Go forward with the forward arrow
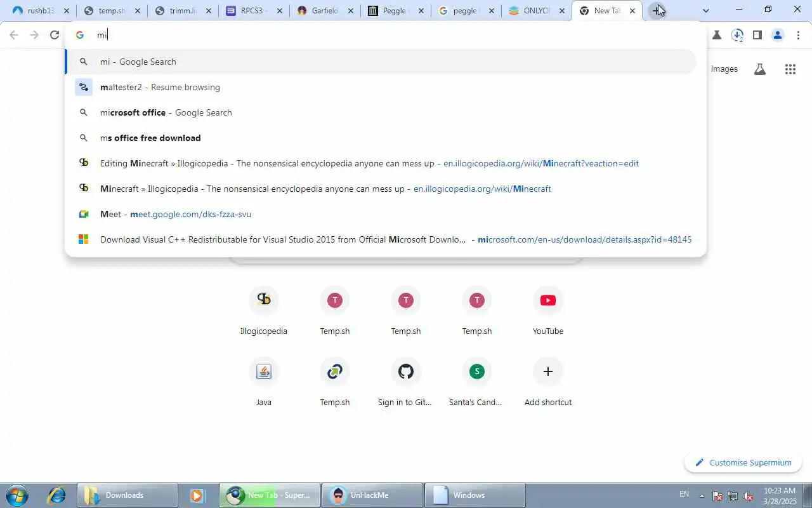 pos(34,35)
